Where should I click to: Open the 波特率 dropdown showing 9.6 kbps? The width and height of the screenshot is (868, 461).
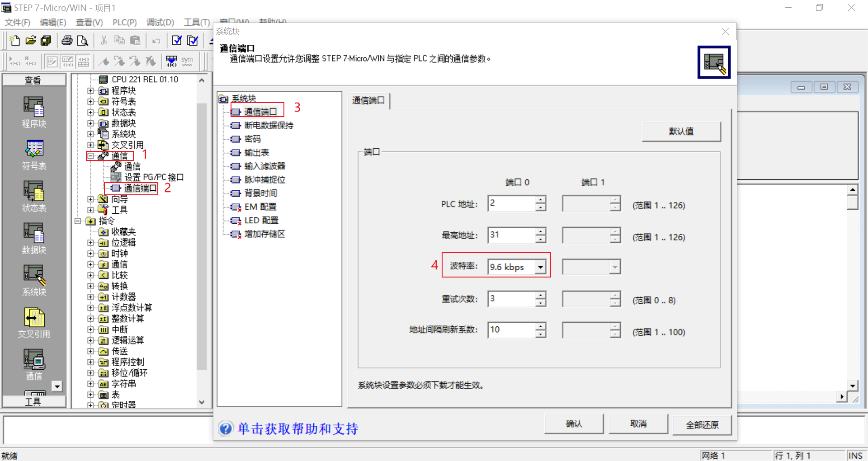541,267
